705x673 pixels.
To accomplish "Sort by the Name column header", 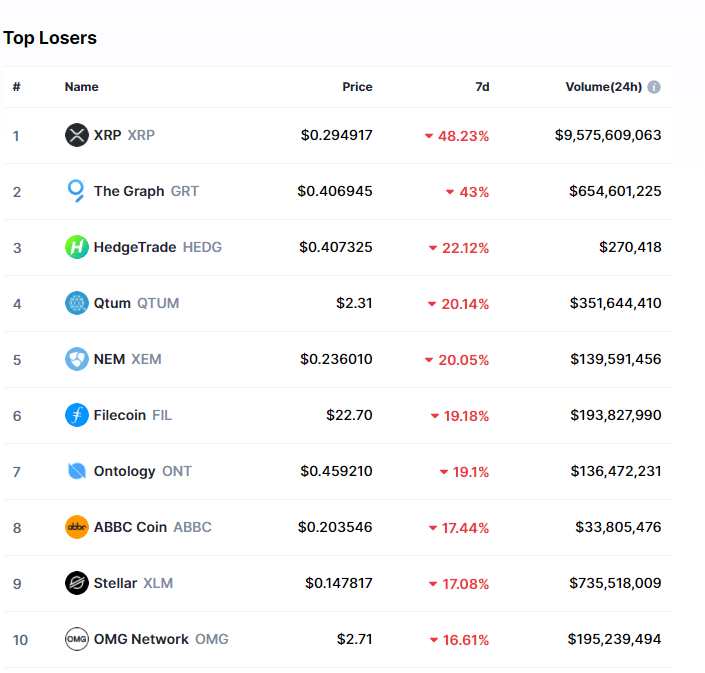I will pos(81,87).
